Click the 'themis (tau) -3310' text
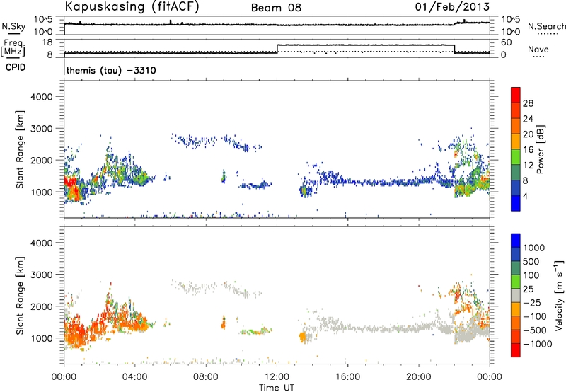This screenshot has width=566, height=392. point(111,70)
